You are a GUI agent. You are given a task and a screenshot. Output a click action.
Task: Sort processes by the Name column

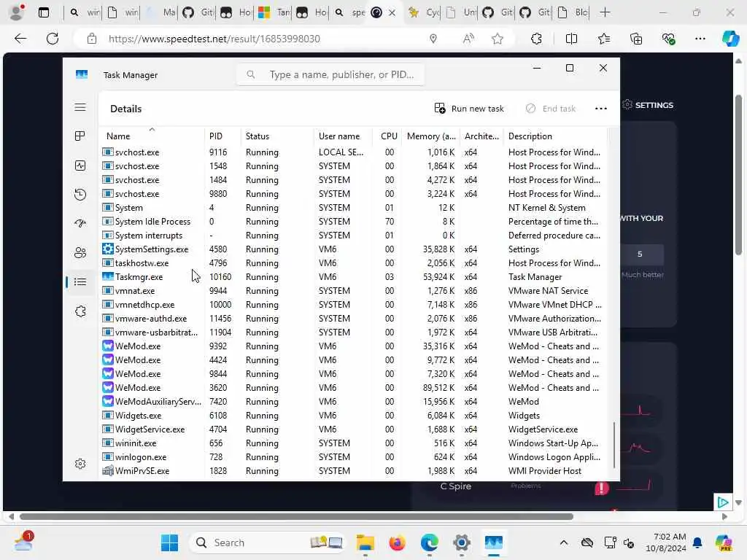point(152,136)
